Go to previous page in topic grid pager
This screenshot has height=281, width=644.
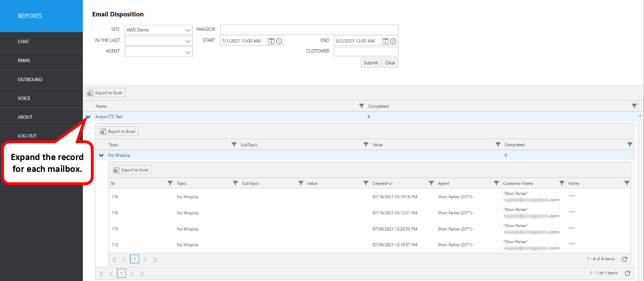(x=111, y=274)
